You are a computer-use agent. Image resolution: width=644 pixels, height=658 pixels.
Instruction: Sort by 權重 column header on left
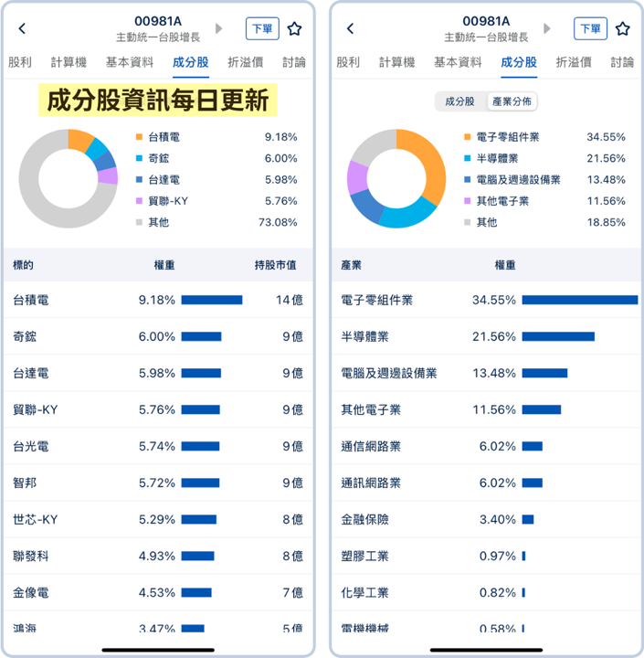[164, 265]
